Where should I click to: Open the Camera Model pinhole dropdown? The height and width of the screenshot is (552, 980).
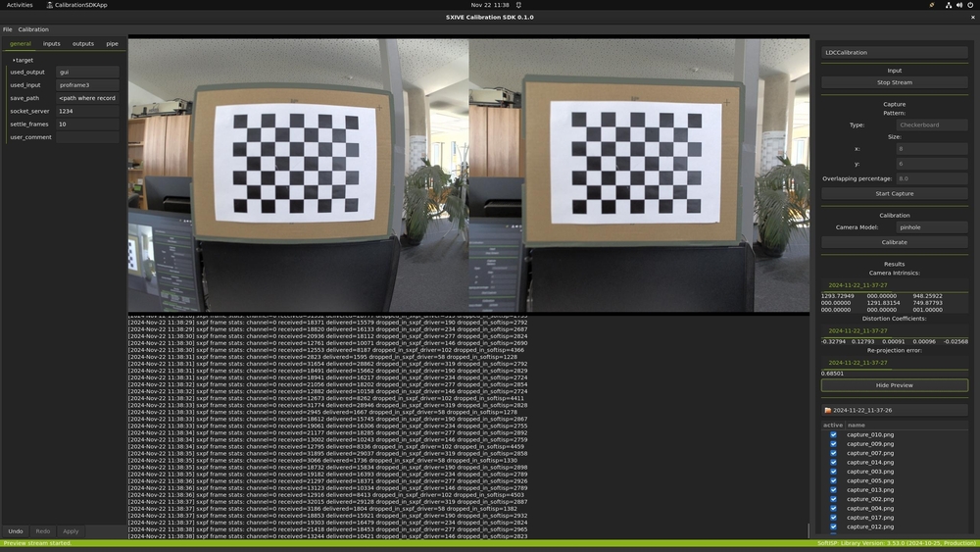930,226
